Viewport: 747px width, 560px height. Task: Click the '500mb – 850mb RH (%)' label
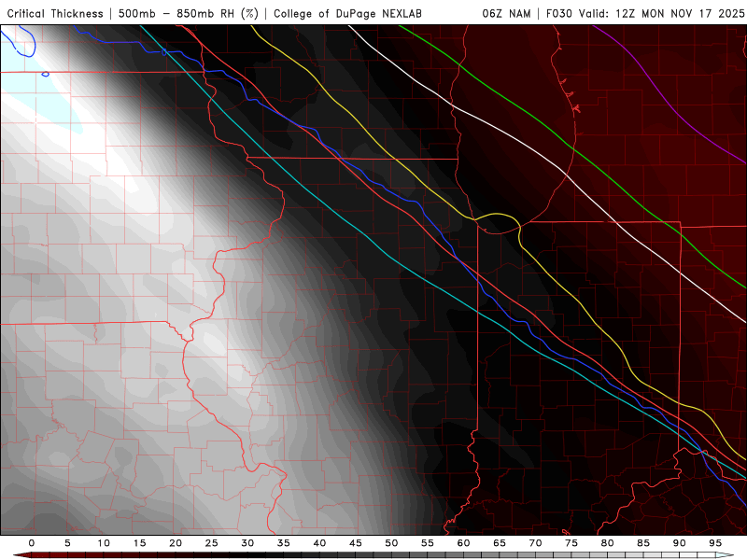[x=189, y=13]
